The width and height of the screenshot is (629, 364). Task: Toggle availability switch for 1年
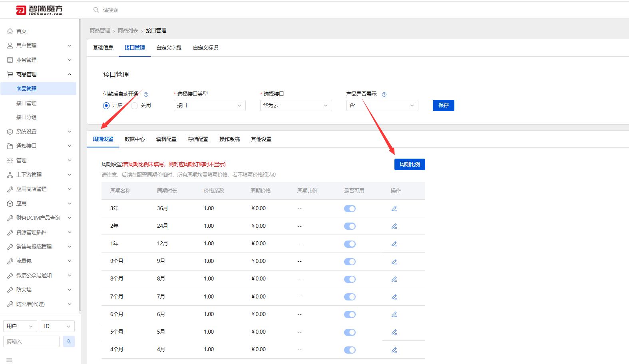pos(350,244)
